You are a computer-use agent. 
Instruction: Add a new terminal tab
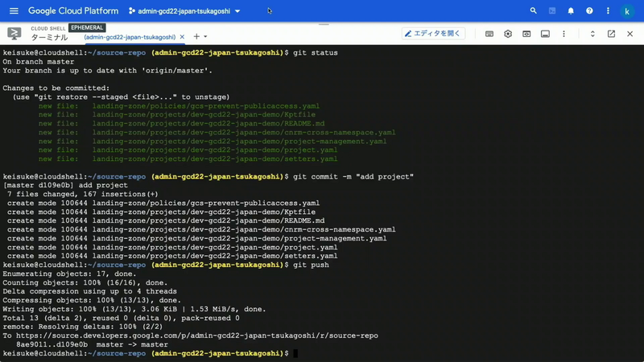point(196,36)
